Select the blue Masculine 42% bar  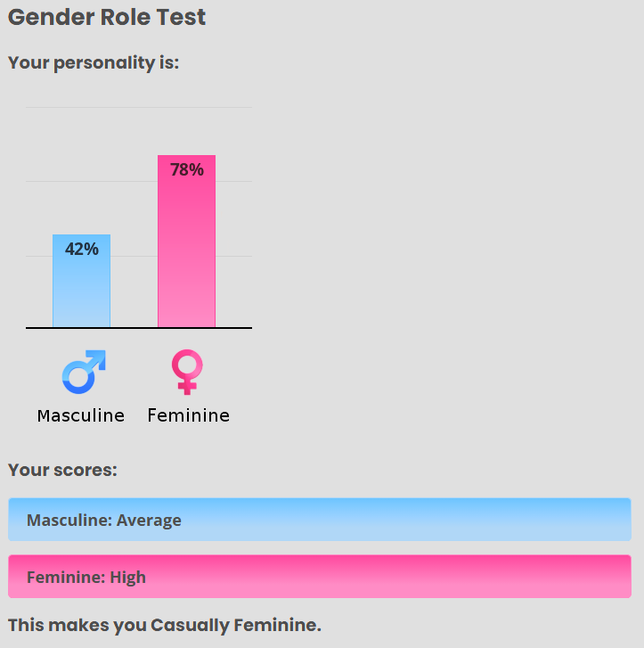[x=81, y=281]
